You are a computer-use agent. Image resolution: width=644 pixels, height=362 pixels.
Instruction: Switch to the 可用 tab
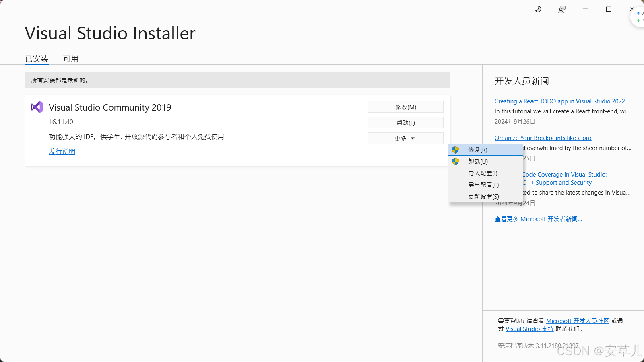71,58
